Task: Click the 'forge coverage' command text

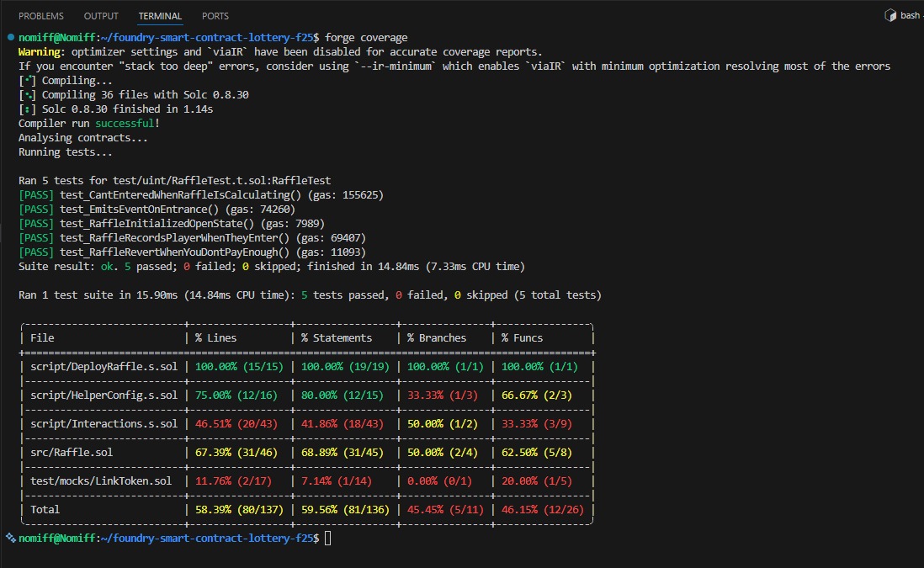Action: (x=366, y=38)
